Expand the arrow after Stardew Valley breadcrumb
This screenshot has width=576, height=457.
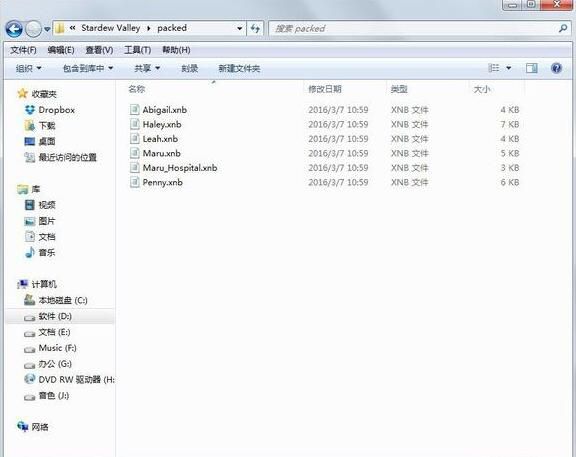[x=149, y=28]
